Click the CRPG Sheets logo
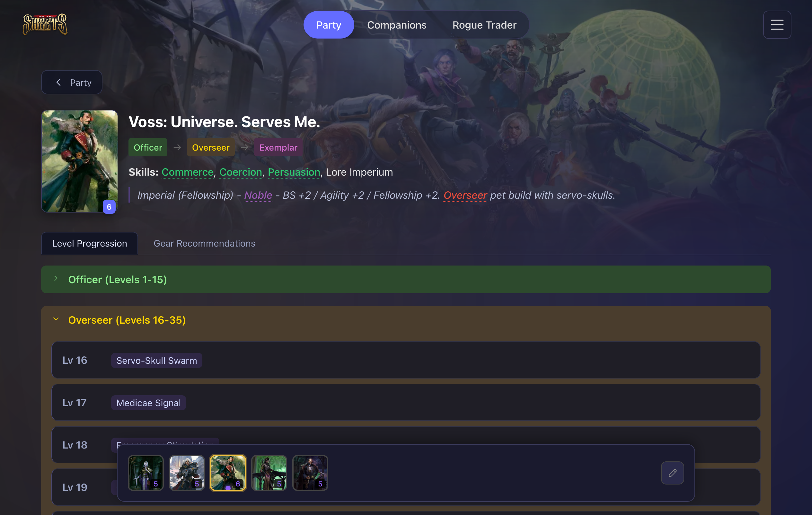 click(45, 24)
